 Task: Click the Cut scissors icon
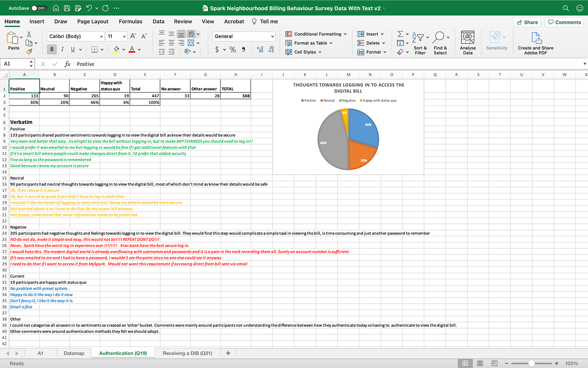point(29,34)
